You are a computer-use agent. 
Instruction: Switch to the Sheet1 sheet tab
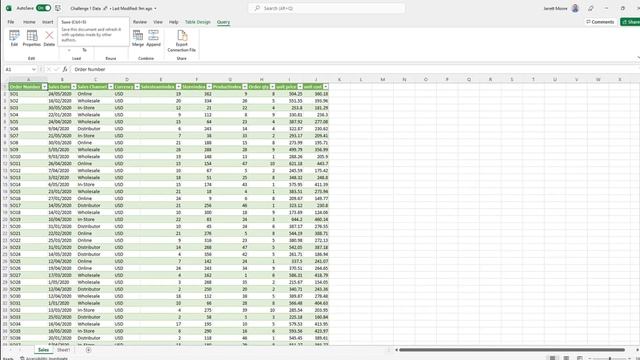coord(63,350)
